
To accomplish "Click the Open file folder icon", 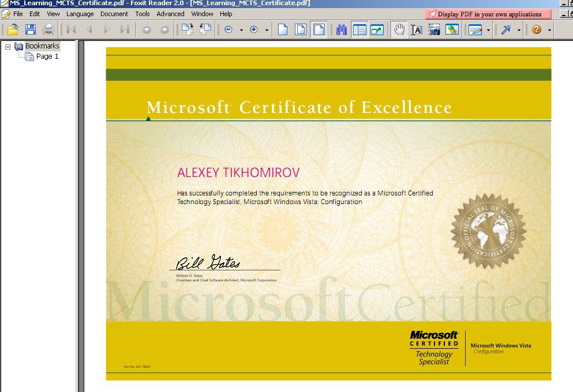I will tap(13, 29).
